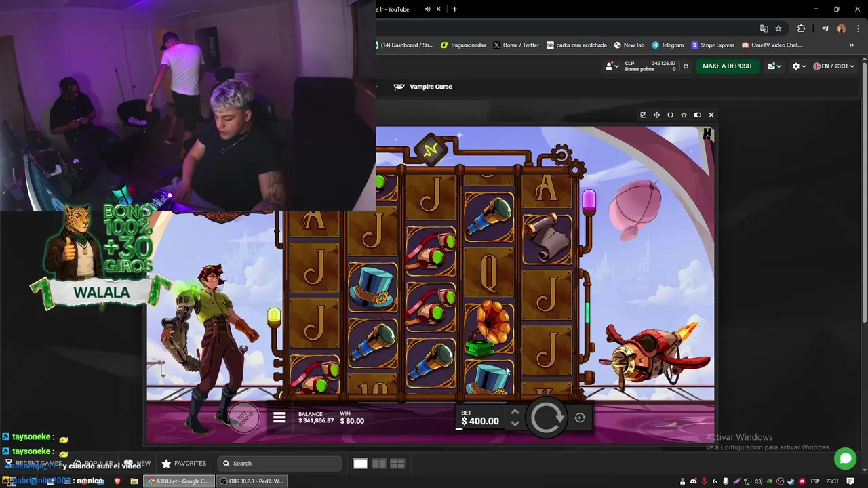
Task: Open microphone tray icon
Action: click(x=726, y=481)
